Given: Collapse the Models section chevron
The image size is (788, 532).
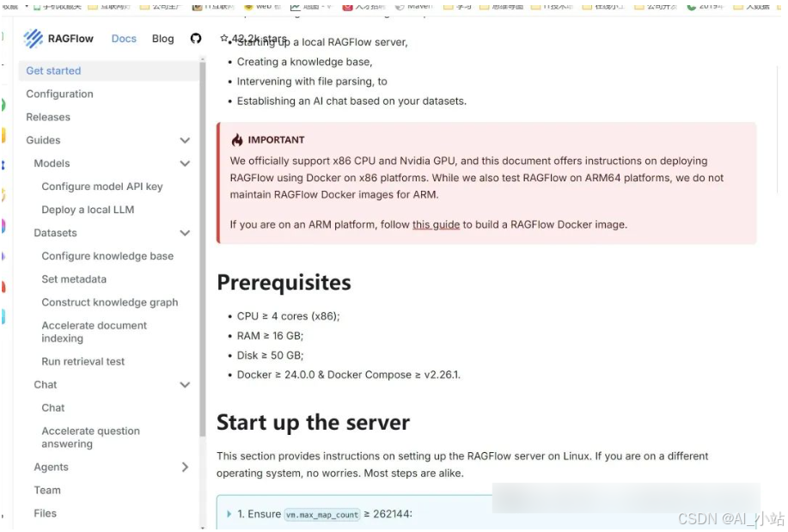Looking at the screenshot, I should click(185, 163).
